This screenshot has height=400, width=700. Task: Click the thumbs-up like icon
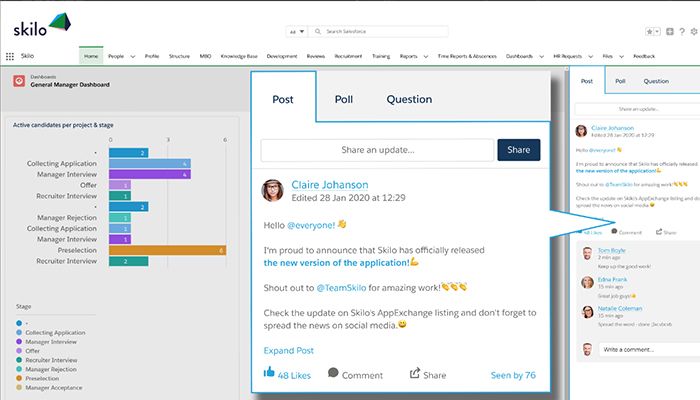point(269,371)
